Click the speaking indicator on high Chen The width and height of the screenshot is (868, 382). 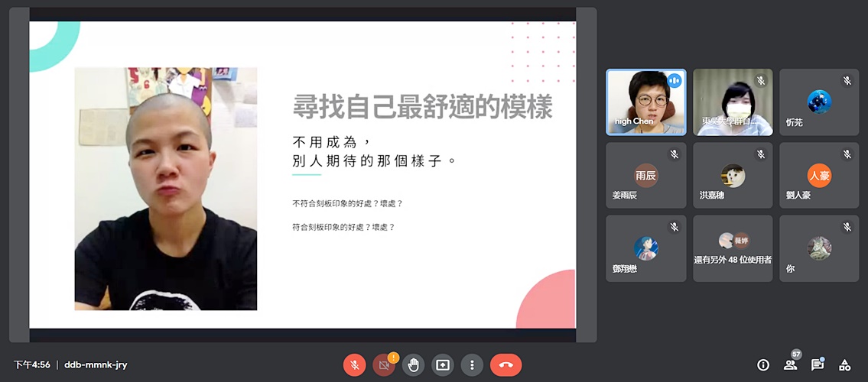coord(674,80)
